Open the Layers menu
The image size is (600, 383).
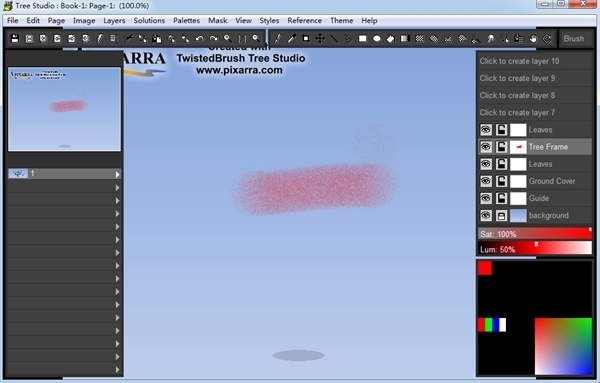114,21
